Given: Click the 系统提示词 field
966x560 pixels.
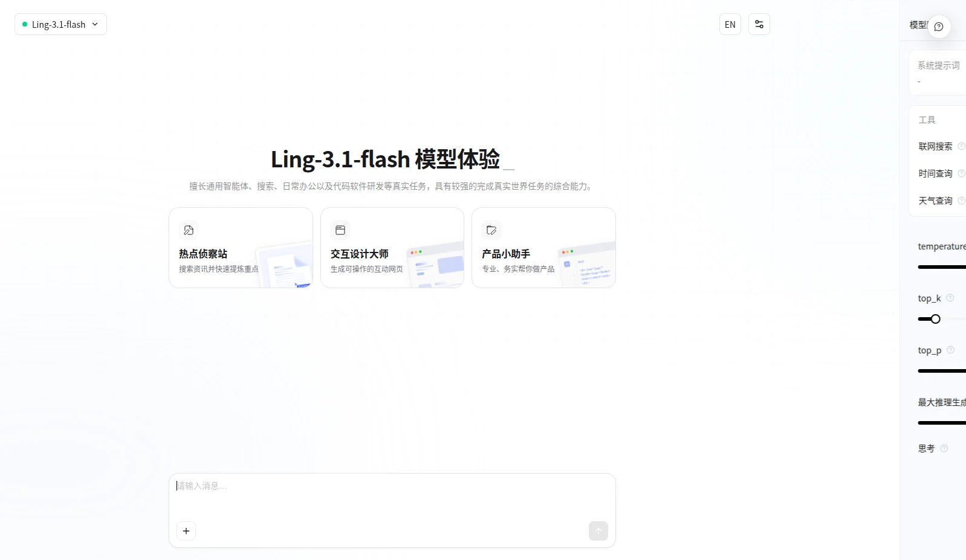Looking at the screenshot, I should tap(938, 72).
